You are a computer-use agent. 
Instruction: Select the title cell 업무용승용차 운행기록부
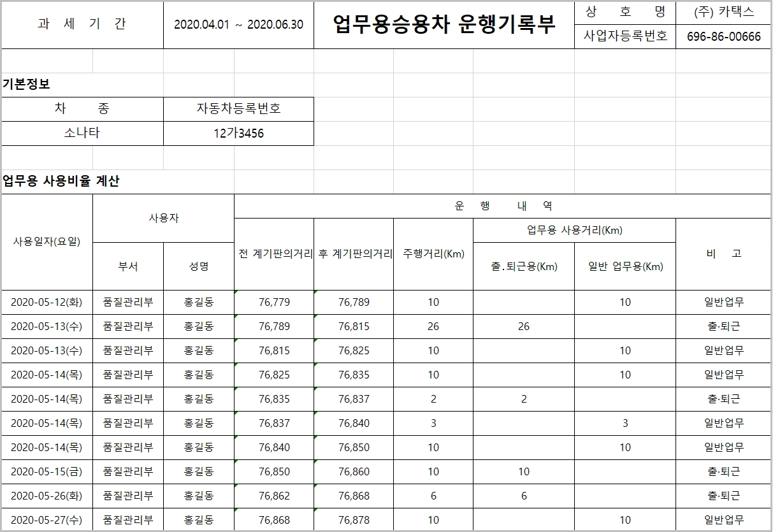[444, 25]
